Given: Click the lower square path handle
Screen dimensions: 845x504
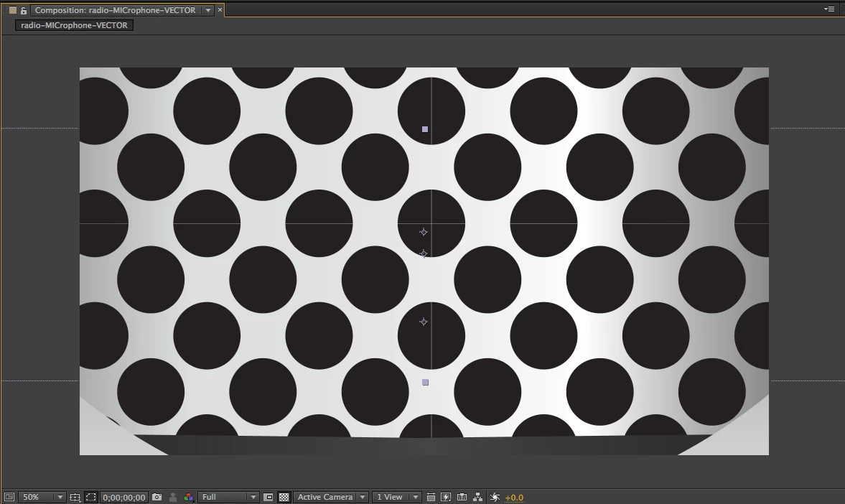Looking at the screenshot, I should click(425, 382).
